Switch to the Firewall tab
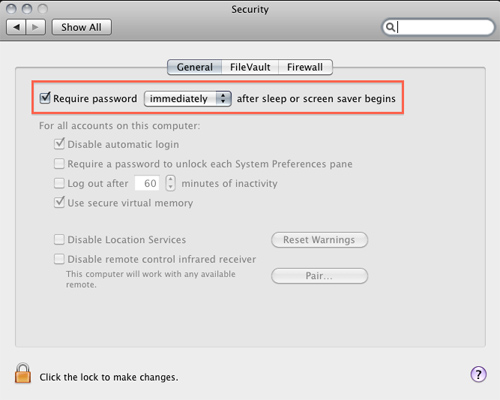Viewport: 500px width, 400px height. [305, 67]
